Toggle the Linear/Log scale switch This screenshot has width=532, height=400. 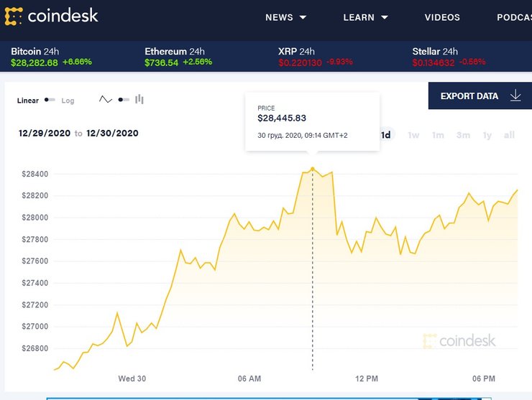pos(50,100)
